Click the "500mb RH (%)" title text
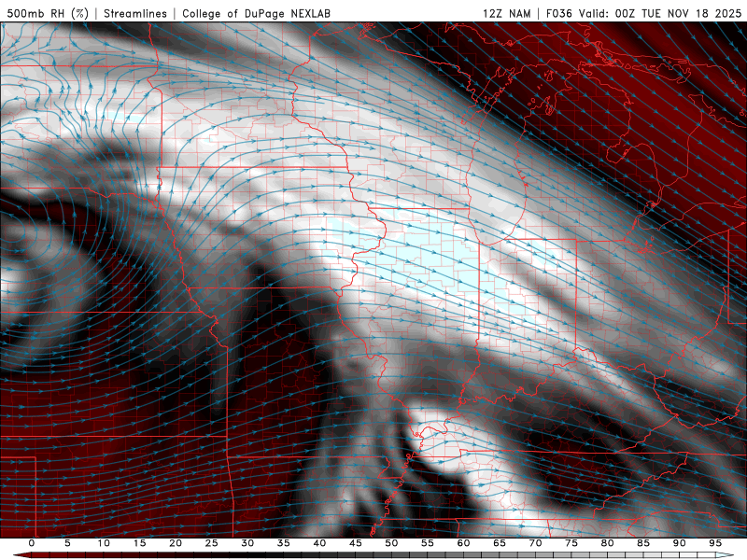This screenshot has width=747, height=560. (x=48, y=13)
